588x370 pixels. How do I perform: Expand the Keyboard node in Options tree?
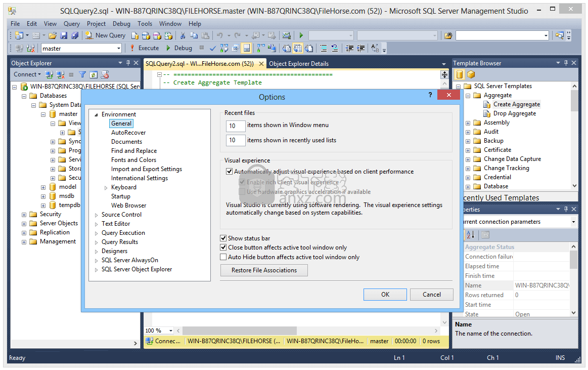(106, 188)
